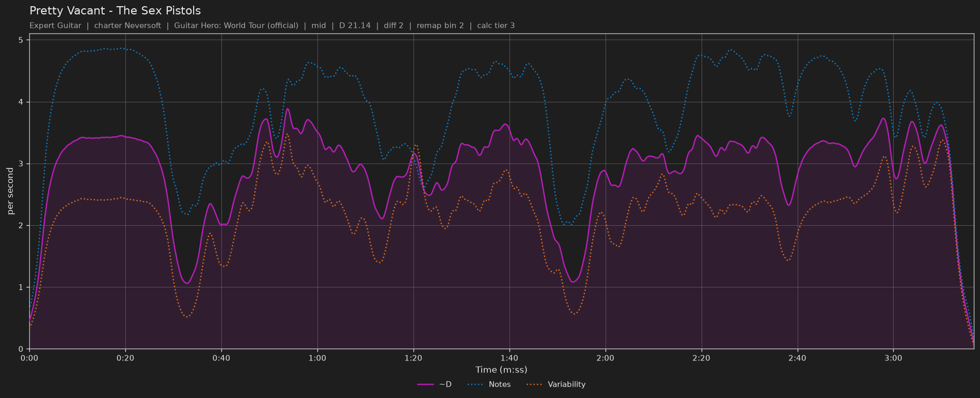Click the 'Expert Guitar' subtitle text
Image resolution: width=980 pixels, height=398 pixels.
pos(55,26)
